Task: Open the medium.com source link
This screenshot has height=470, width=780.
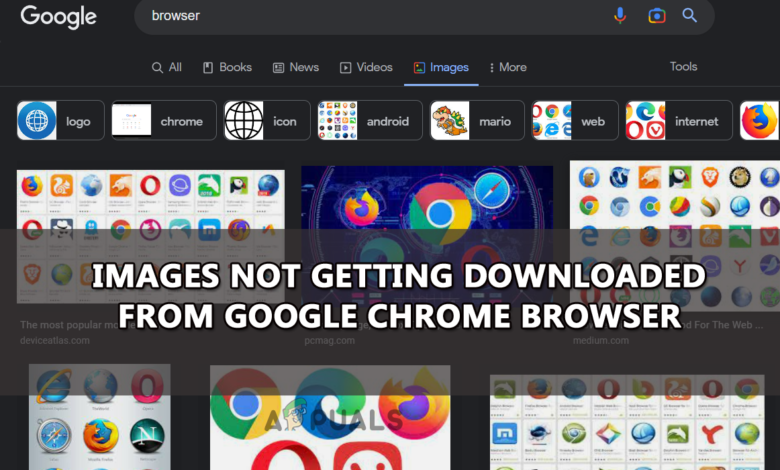Action: point(600,341)
